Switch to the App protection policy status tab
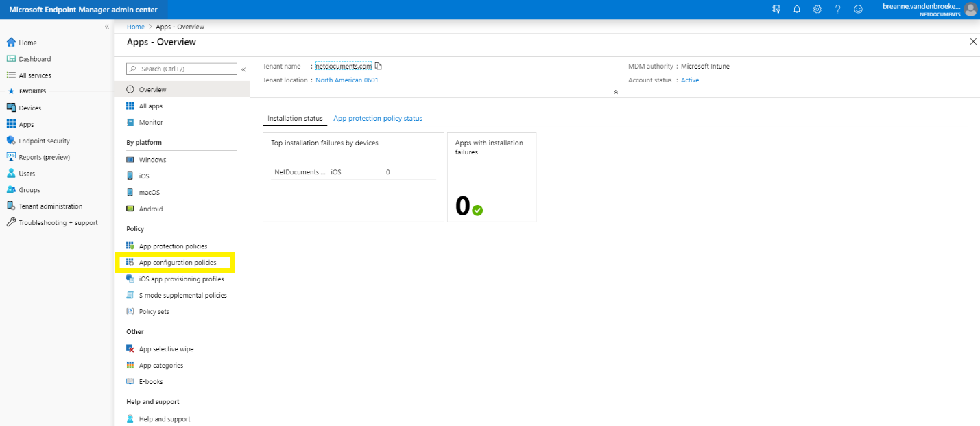 pos(377,118)
